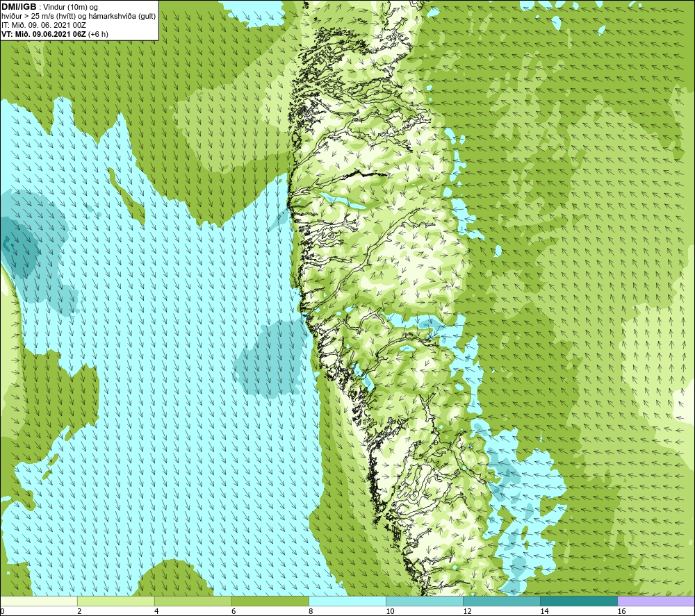Viewport: 695px width, 616px height.
Task: Click the light cyan 8–10 m/s legend swatch
Action: tap(347, 601)
